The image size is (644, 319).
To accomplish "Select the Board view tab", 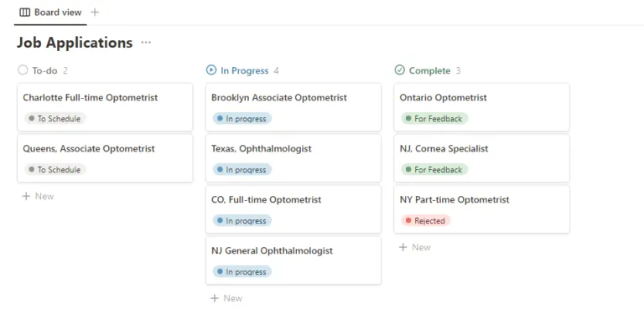I will (50, 13).
